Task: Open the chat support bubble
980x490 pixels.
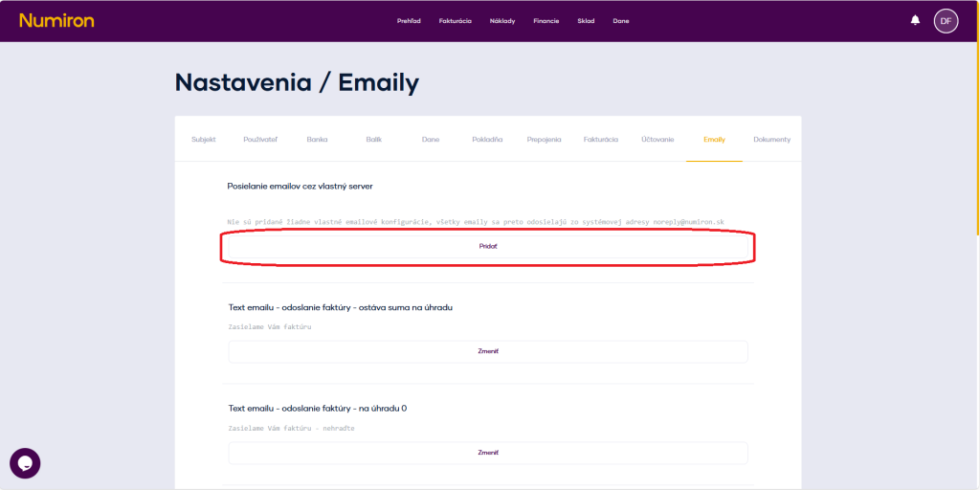Action: tap(25, 463)
